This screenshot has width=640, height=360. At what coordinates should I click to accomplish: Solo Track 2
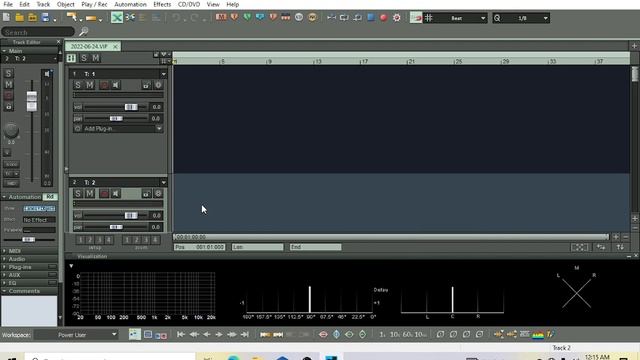[78, 193]
